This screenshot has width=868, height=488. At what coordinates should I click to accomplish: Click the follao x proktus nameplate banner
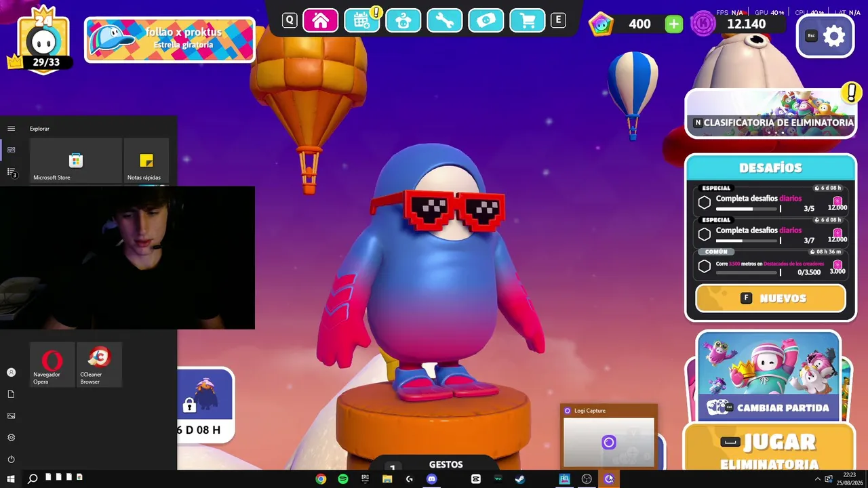[x=170, y=40]
